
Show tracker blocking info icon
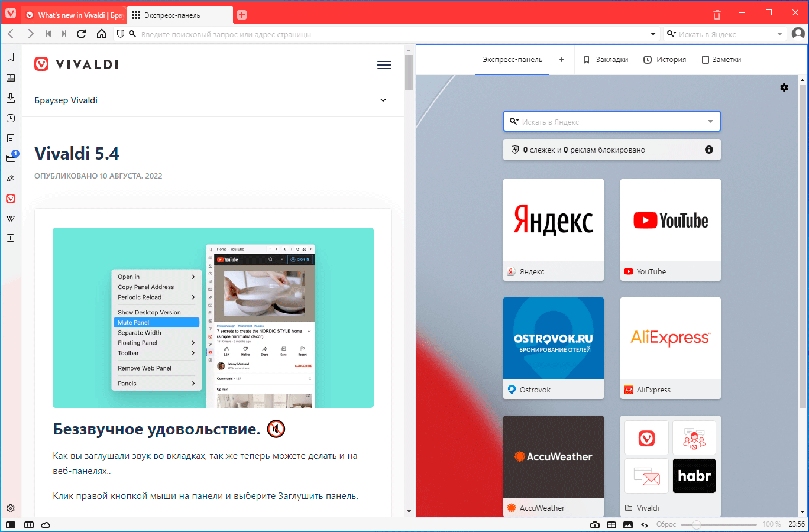709,150
